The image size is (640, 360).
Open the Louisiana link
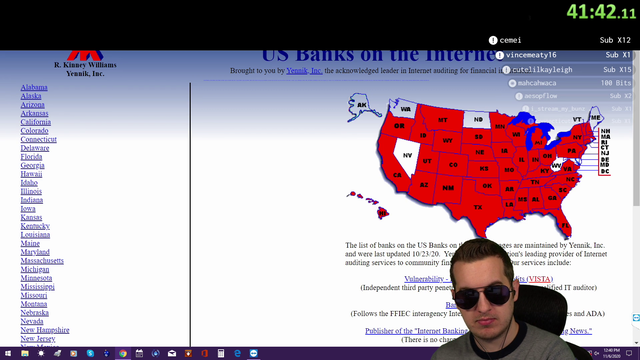[35, 235]
